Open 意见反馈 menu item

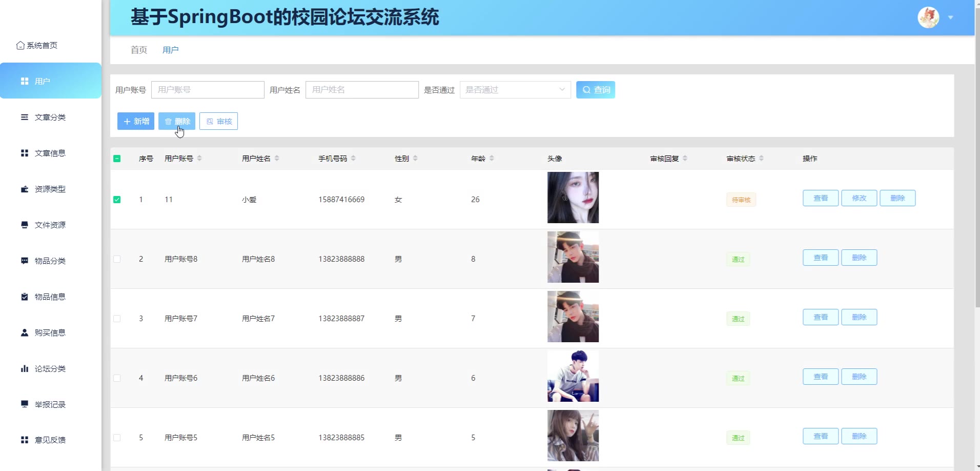coord(50,440)
